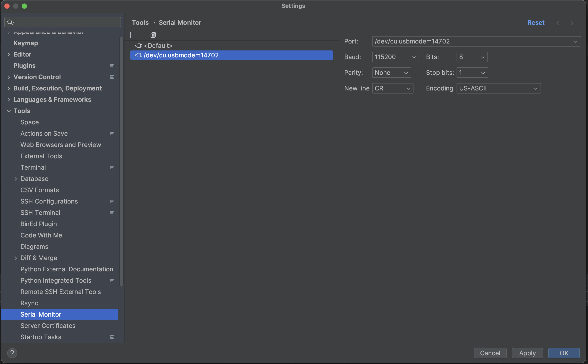
Task: Click the project-level icon beside Terminal
Action: point(112,168)
